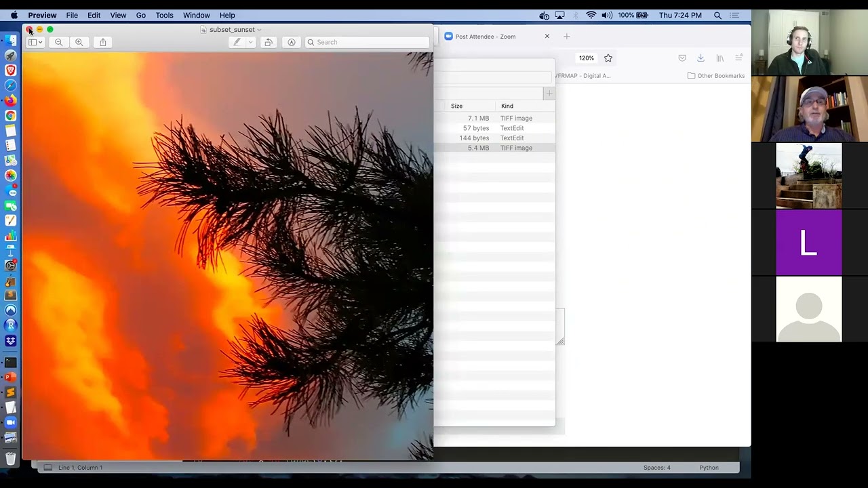Click the Wi-Fi status icon
This screenshot has height=488, width=868.
point(591,15)
